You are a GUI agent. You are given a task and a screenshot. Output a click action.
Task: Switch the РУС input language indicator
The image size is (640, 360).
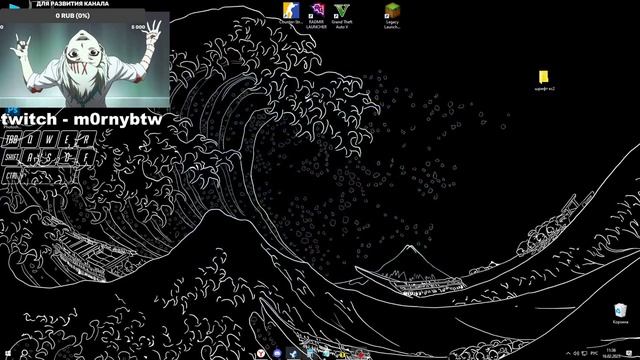(x=594, y=353)
